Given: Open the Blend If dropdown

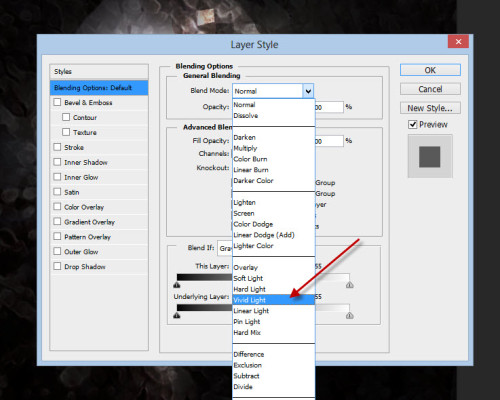Looking at the screenshot, I should [x=225, y=248].
